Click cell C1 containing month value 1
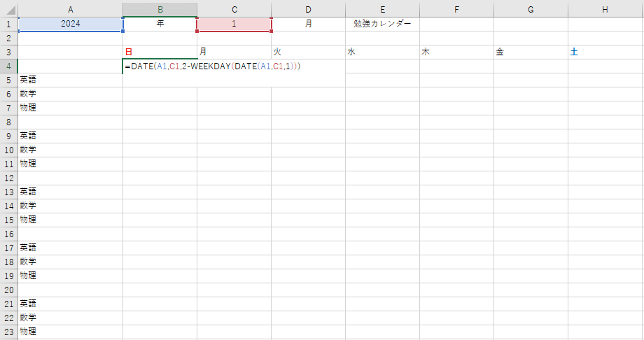Viewport: 644px width, 340px height. pyautogui.click(x=234, y=24)
